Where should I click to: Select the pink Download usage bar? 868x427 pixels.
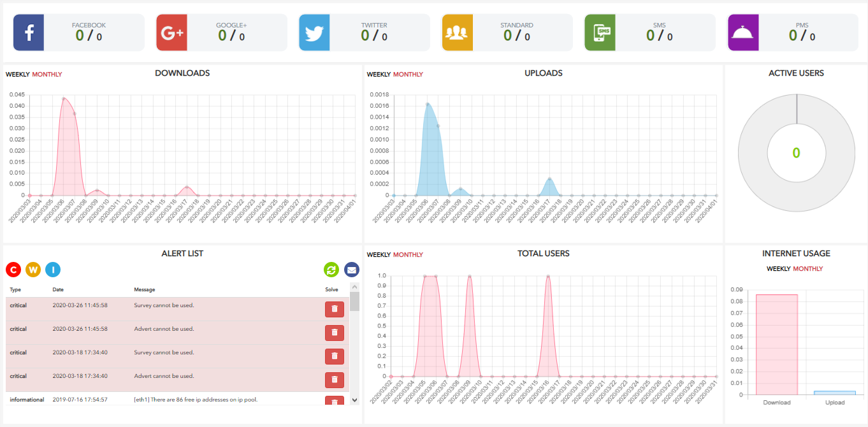776,344
